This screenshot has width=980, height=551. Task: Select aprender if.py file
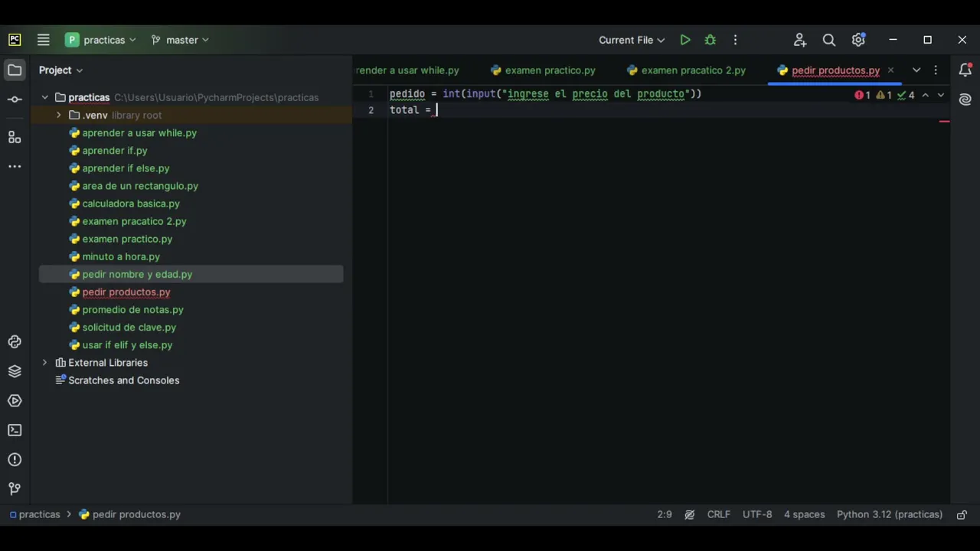coord(115,150)
